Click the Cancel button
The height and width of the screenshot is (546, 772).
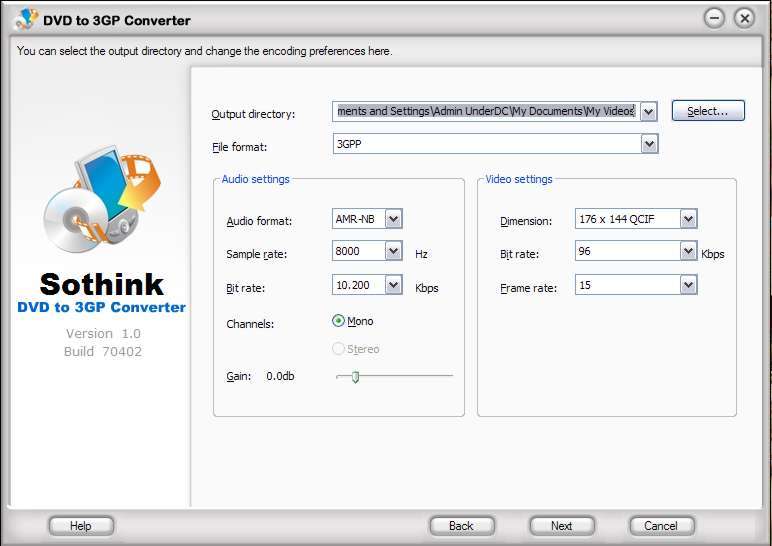pos(661,526)
